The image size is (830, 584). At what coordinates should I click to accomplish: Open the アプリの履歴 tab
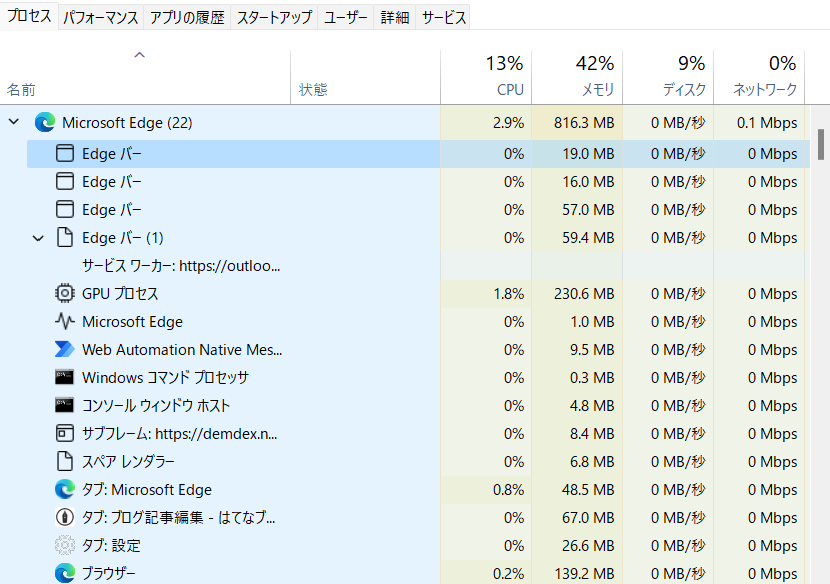coord(187,17)
